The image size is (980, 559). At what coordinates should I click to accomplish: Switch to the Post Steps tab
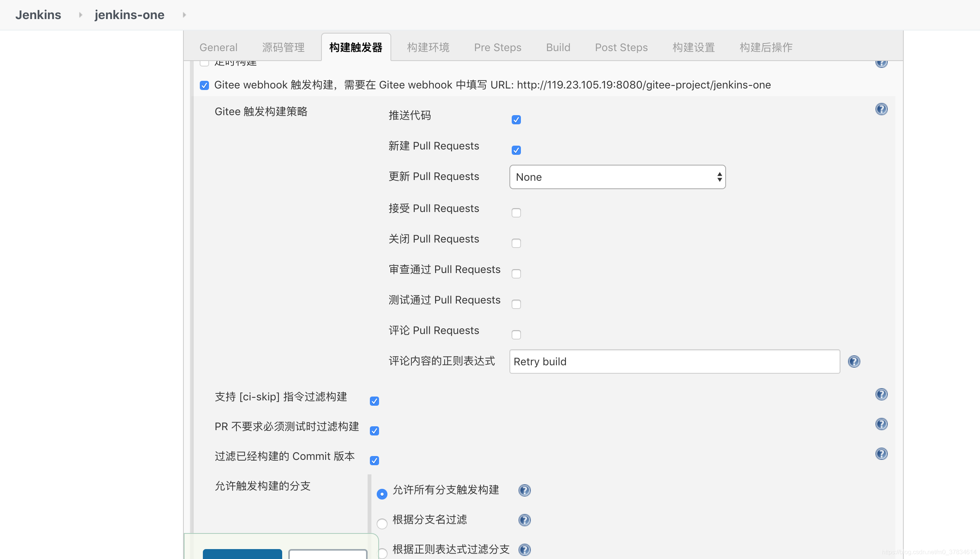pos(621,47)
